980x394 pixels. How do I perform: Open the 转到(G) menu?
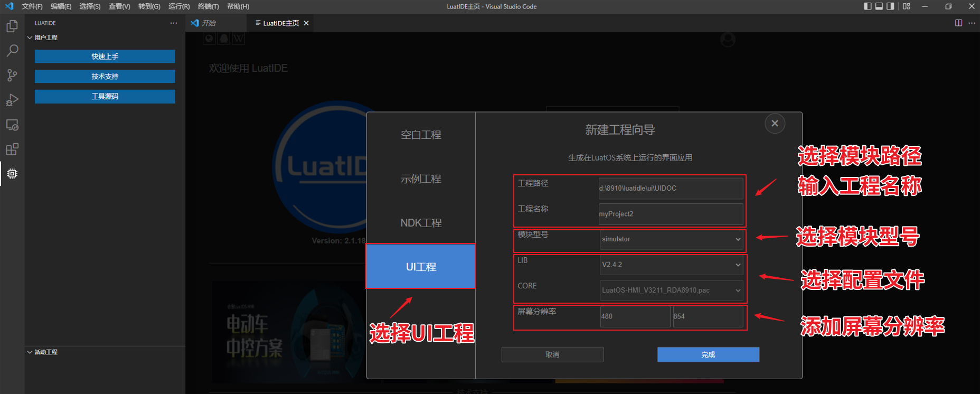[x=149, y=6]
